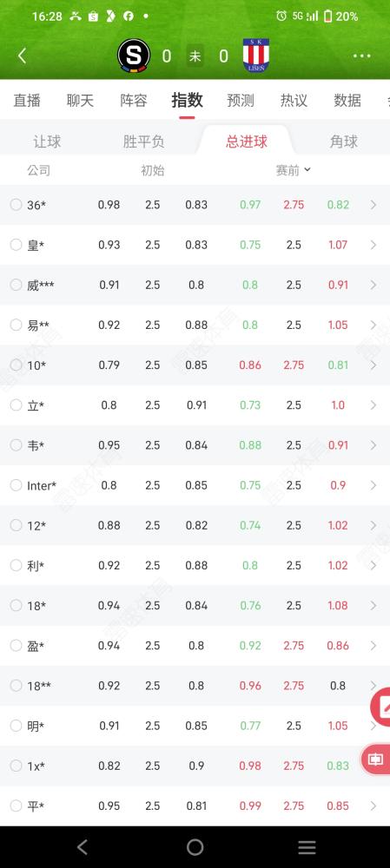Viewport: 390px width, 868px height.
Task: Open details chevron for 皇* row
Action: (373, 245)
